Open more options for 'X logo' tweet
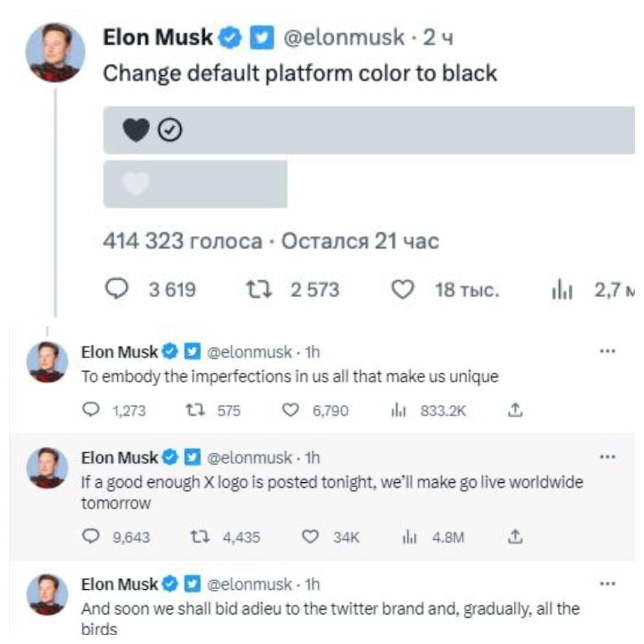Image resolution: width=644 pixels, height=644 pixels. (x=607, y=456)
